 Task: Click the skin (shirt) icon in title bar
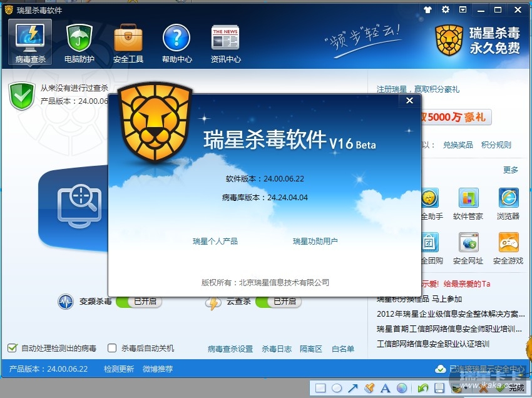427,10
